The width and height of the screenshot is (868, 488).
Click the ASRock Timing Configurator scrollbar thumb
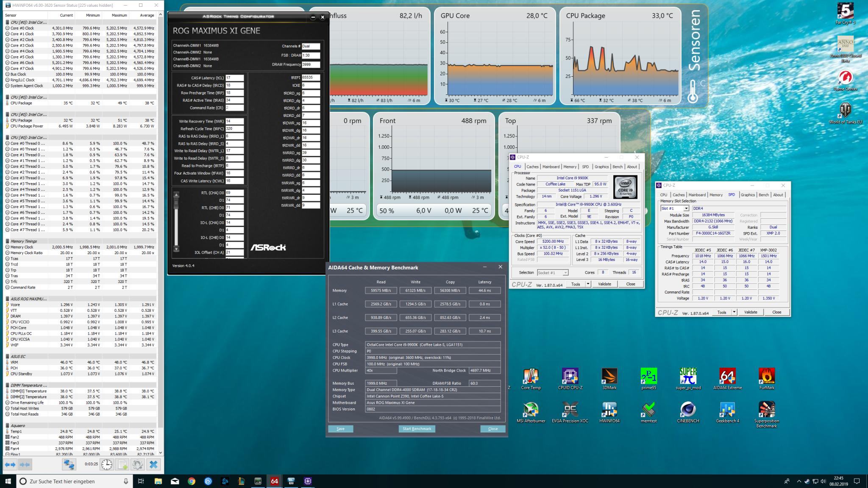pos(176,203)
